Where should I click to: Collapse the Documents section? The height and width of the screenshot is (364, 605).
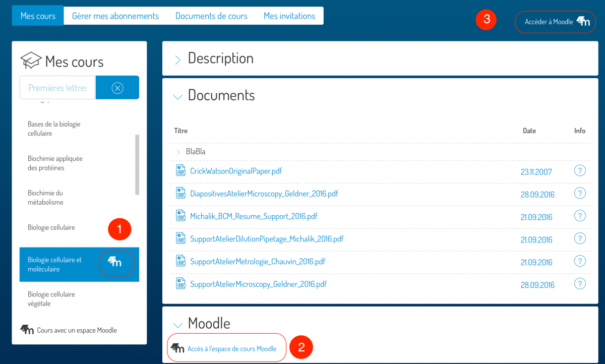[x=177, y=97]
